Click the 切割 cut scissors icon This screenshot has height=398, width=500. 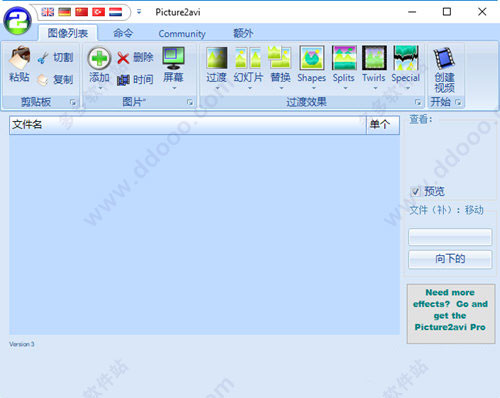click(43, 58)
